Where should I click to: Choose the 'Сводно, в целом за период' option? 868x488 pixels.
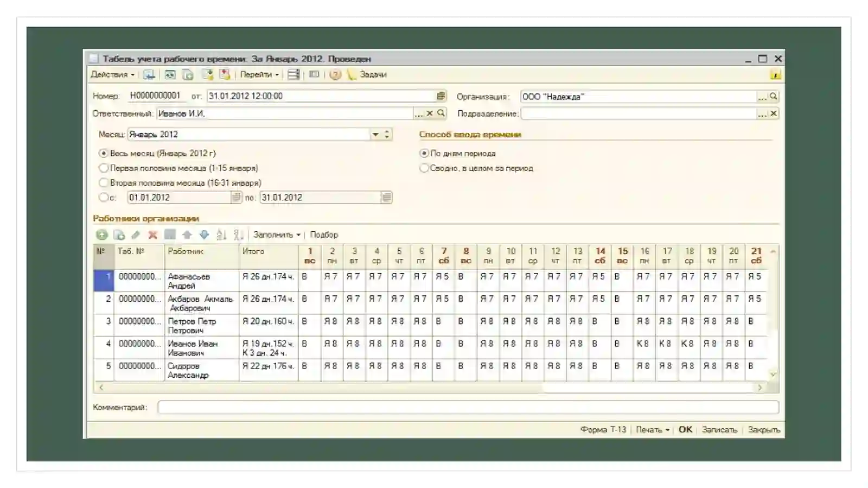pos(424,168)
